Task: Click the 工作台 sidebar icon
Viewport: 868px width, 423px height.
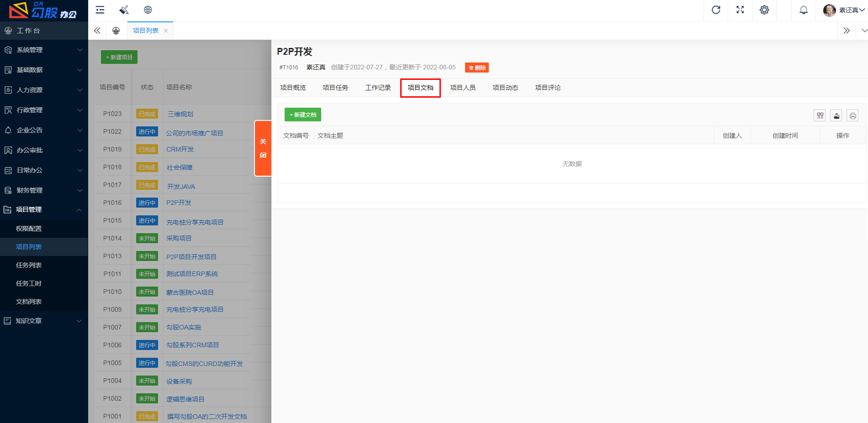Action: pos(8,31)
